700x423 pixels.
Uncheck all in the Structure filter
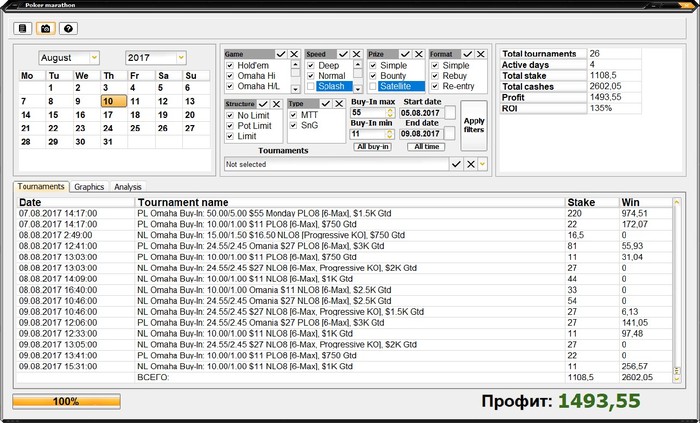(x=277, y=104)
